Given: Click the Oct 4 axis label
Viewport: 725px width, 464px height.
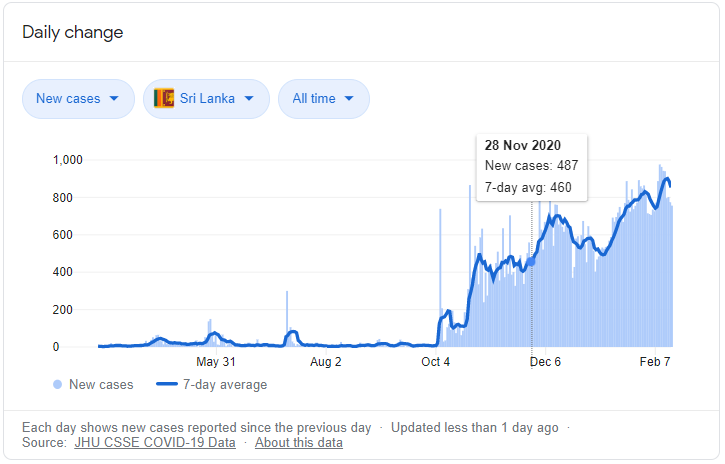Looking at the screenshot, I should (x=435, y=361).
